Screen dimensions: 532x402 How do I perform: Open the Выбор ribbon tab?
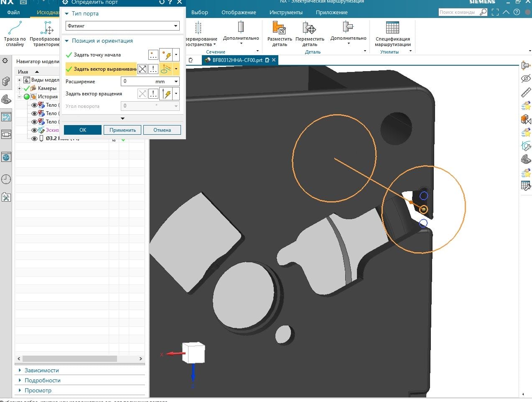[x=200, y=12]
